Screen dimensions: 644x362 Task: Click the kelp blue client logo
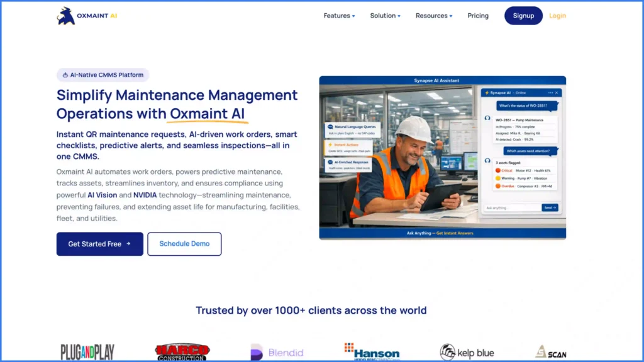[x=467, y=352]
